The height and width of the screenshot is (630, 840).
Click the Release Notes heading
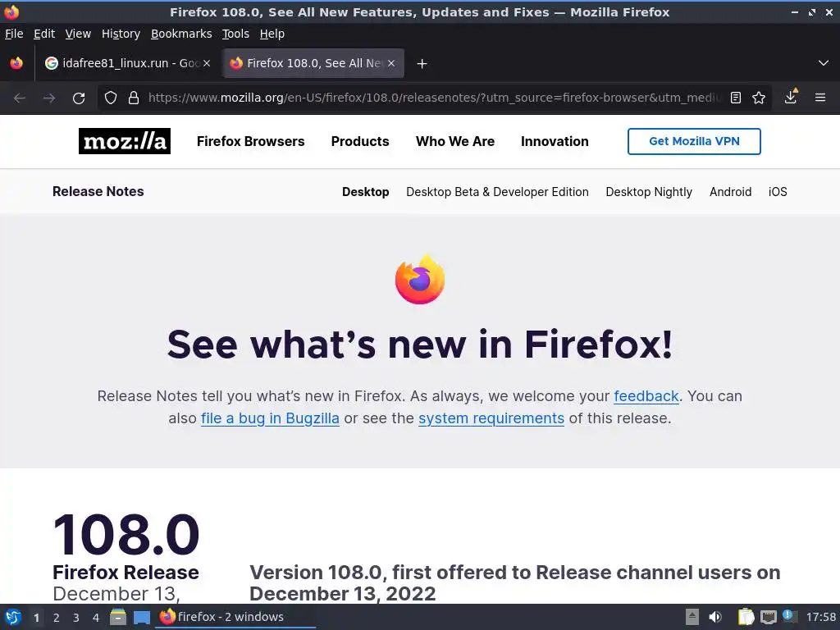(98, 191)
